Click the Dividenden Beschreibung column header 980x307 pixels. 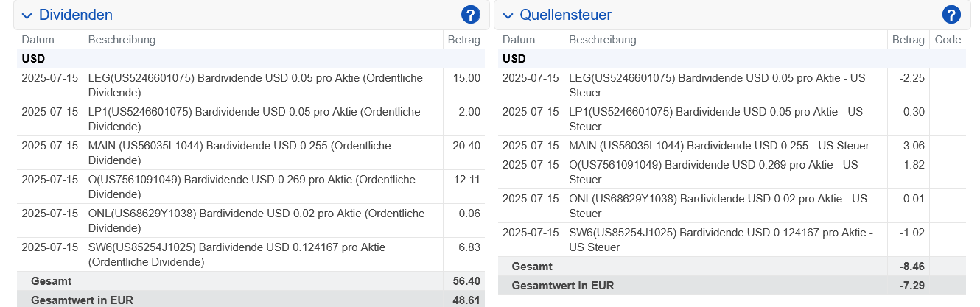coord(122,40)
